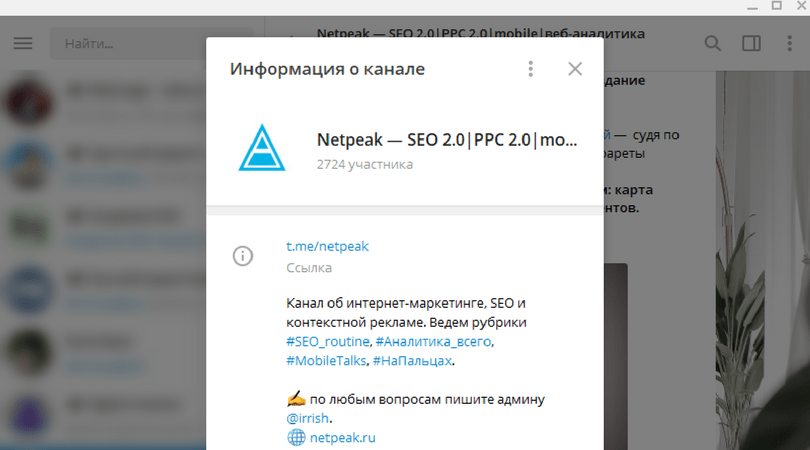Minimize the Telegram window
Screen dimensions: 810x450
point(753,7)
